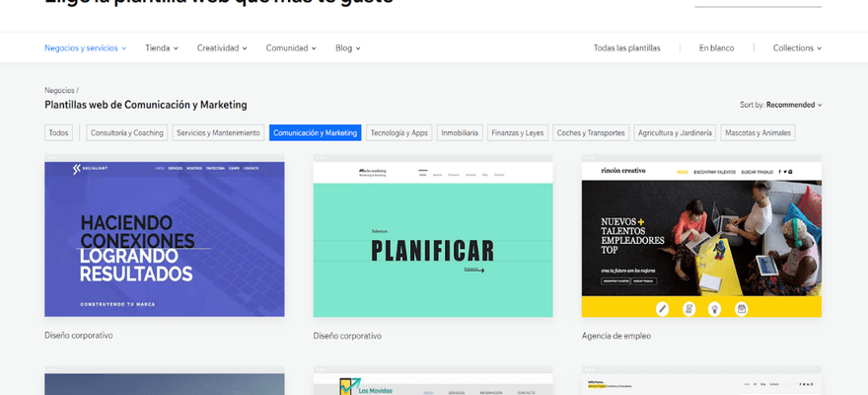Select the Comunicación y Marketing filter
This screenshot has height=395, width=868.
315,133
